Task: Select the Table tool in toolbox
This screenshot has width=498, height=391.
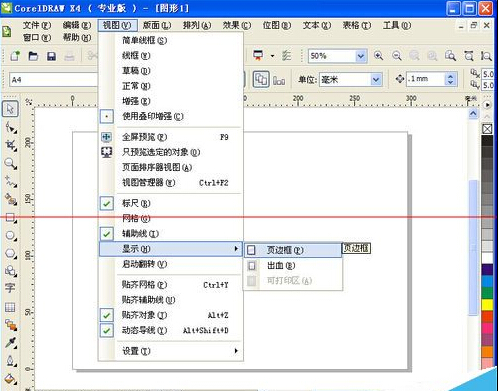Action: pos(10,307)
